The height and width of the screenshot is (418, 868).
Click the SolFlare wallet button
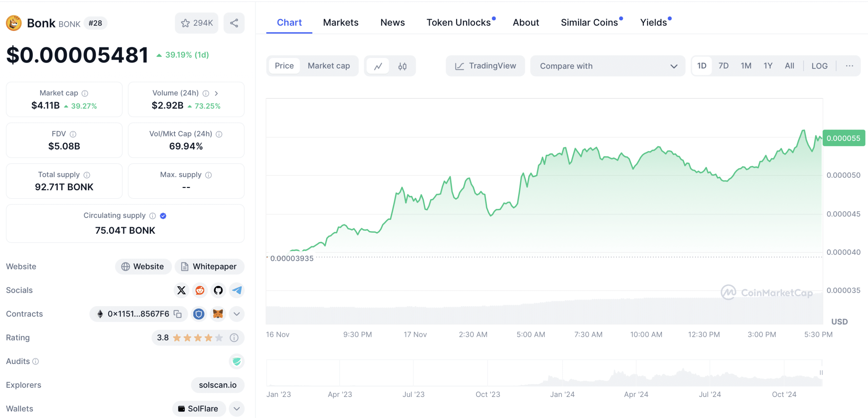199,409
